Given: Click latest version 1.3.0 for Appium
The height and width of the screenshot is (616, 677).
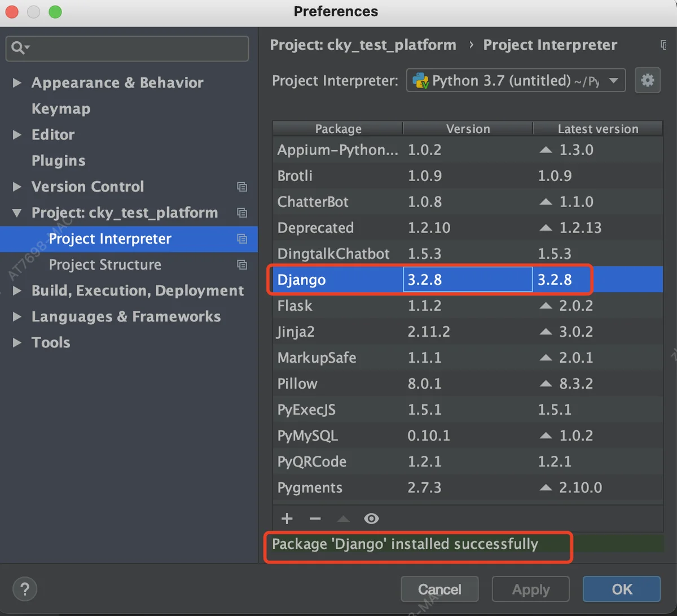Looking at the screenshot, I should (576, 150).
